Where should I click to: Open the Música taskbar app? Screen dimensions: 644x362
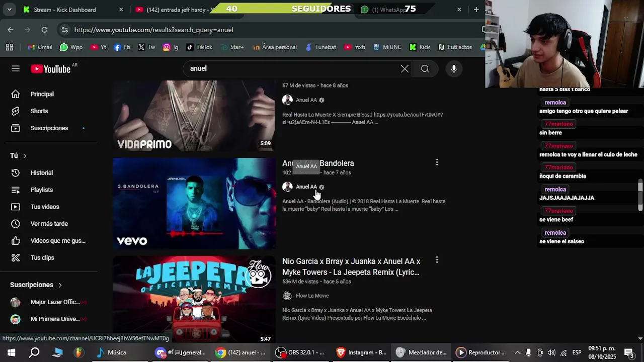pos(112,352)
